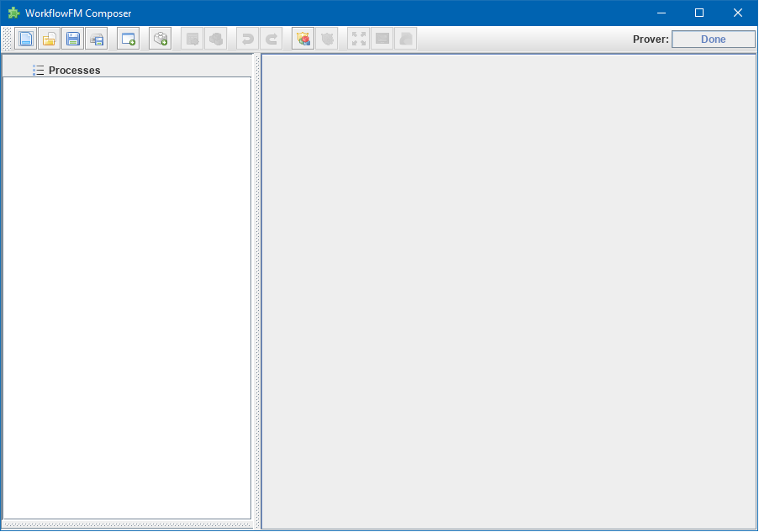Open a new composition window
The width and height of the screenshot is (759, 532).
point(127,38)
